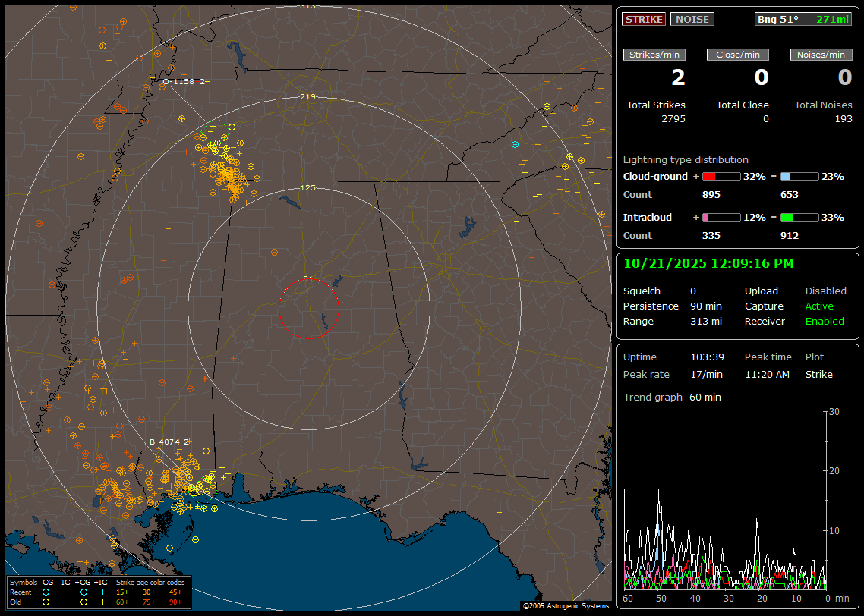Click the Trend graph 60 min value
This screenshot has width=864, height=616.
pos(705,397)
